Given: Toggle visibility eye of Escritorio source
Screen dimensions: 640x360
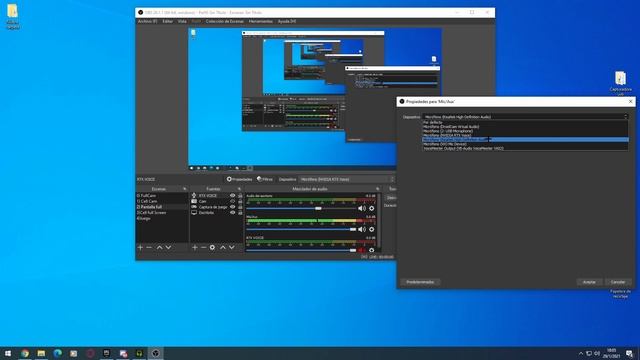Looking at the screenshot, I should click(233, 213).
